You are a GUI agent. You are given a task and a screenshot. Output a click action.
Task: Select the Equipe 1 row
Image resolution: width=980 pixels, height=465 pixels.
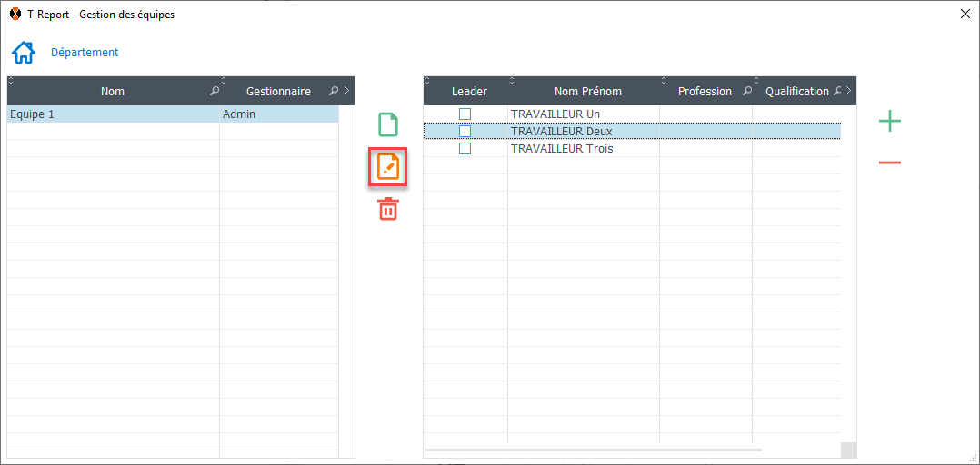(x=109, y=114)
